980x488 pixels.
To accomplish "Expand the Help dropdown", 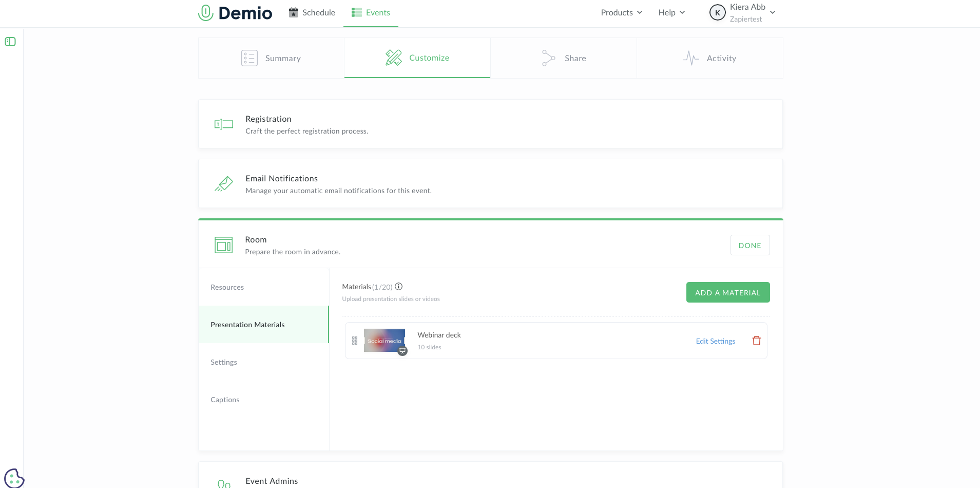I will point(671,13).
